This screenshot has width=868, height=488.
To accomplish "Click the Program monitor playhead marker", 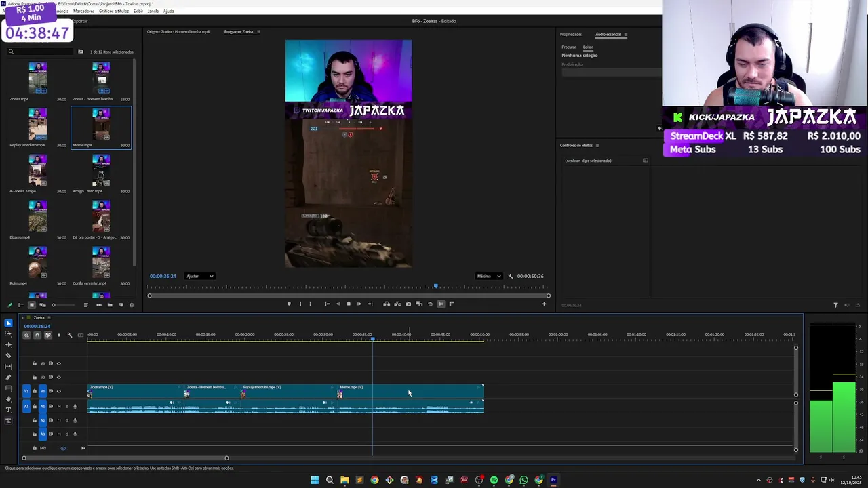I will click(x=436, y=287).
